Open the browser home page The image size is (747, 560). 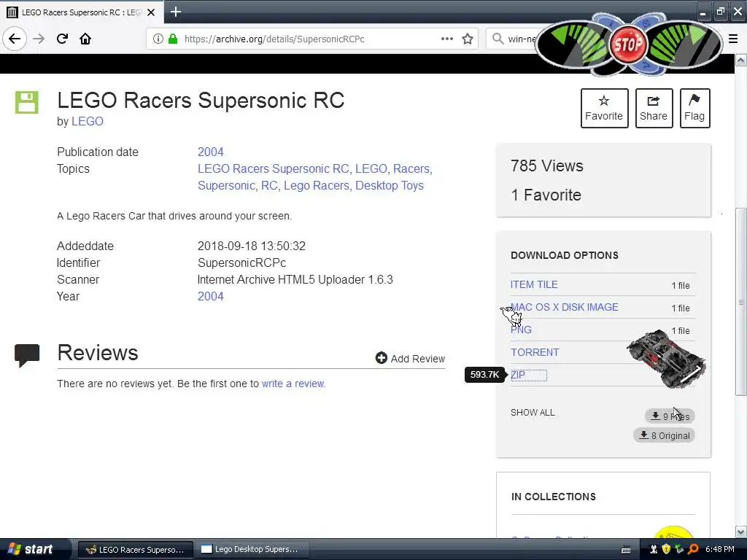tap(85, 39)
